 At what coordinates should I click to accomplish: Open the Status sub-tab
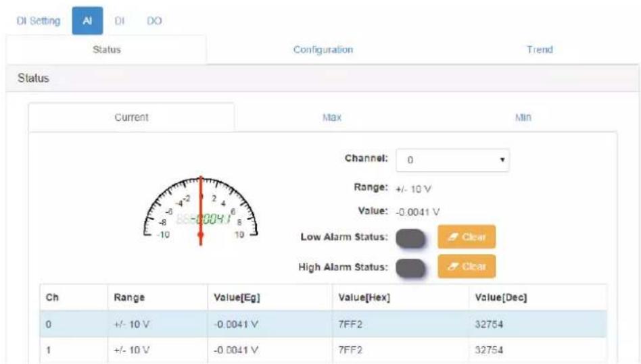pos(106,50)
